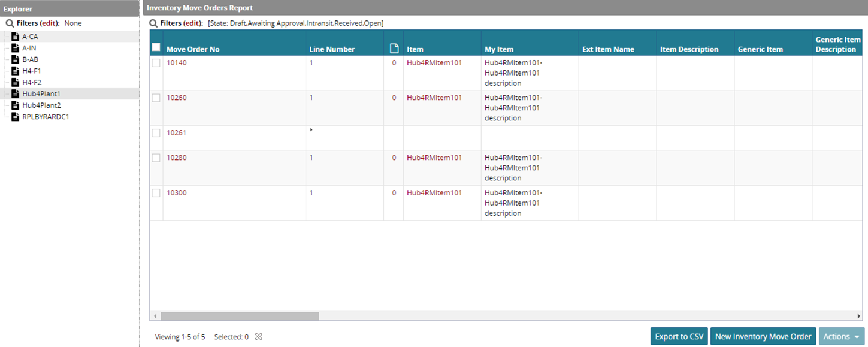
Task: Open move order 10260 link
Action: pyautogui.click(x=176, y=98)
